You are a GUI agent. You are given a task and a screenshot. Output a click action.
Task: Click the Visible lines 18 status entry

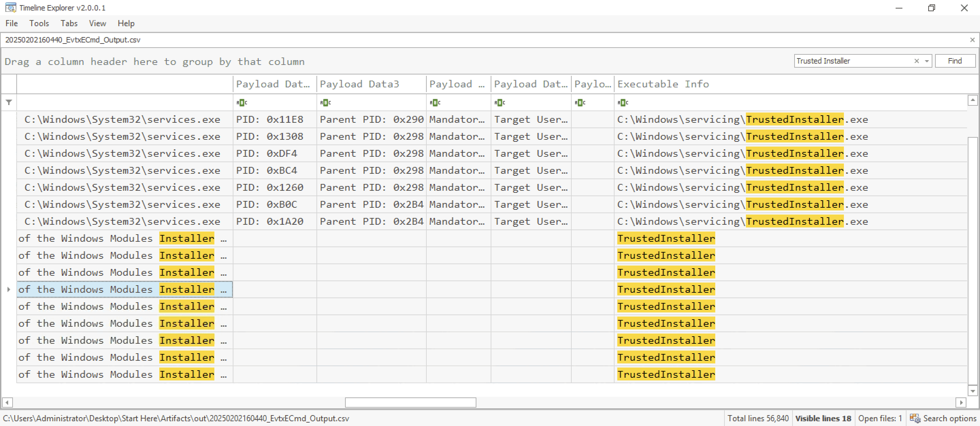(x=823, y=419)
